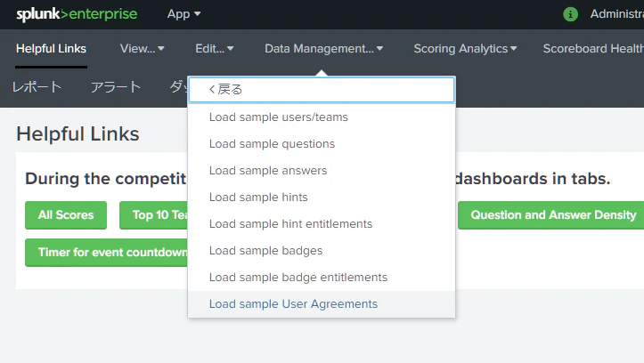
Task: Choose Load sample hints
Action: [322, 198]
